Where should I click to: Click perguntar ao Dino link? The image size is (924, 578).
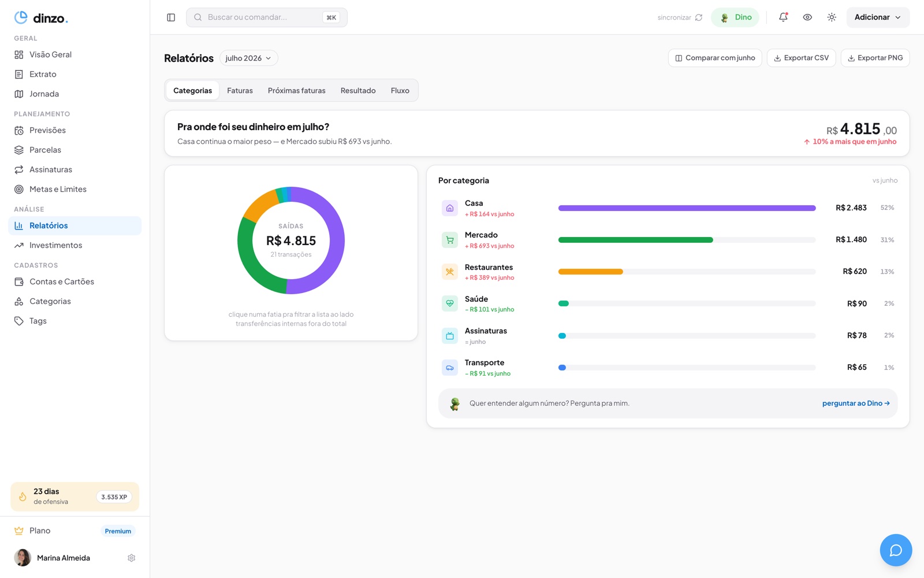click(x=856, y=403)
